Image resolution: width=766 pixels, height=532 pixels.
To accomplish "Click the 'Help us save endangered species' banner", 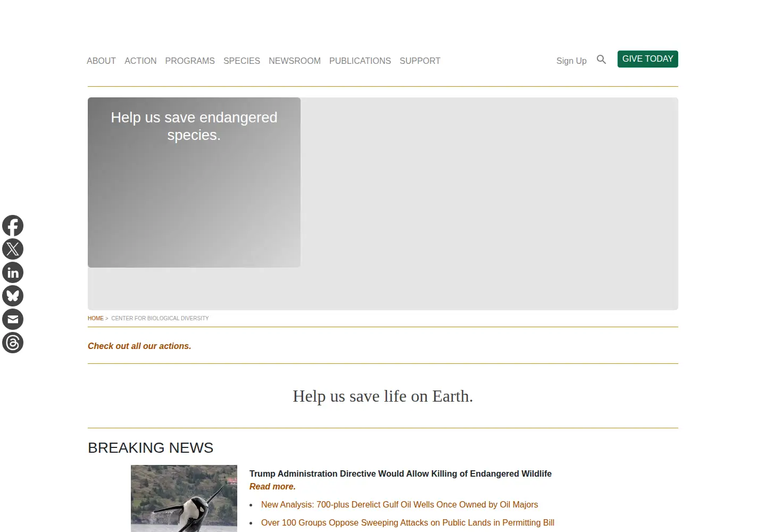I will [194, 182].
